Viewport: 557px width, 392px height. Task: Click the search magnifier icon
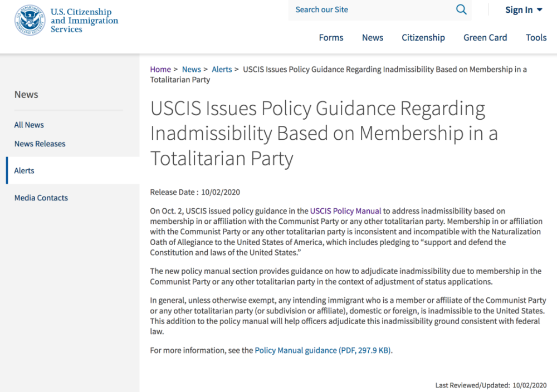tap(461, 9)
